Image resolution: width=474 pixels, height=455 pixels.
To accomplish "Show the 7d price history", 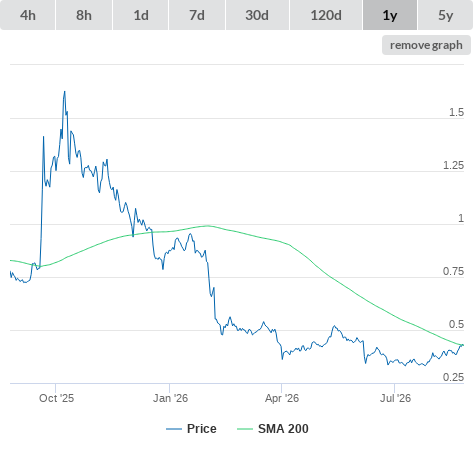I will click(x=197, y=15).
